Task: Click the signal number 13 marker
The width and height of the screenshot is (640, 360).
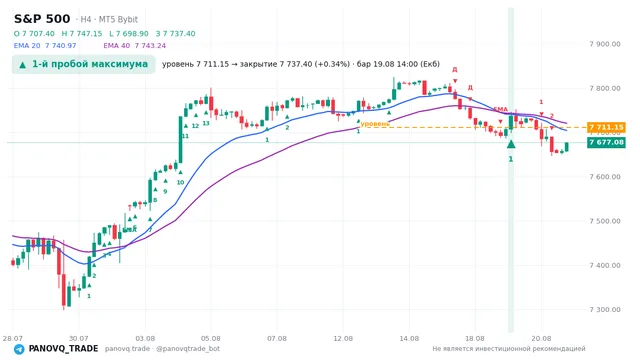Action: pyautogui.click(x=206, y=123)
